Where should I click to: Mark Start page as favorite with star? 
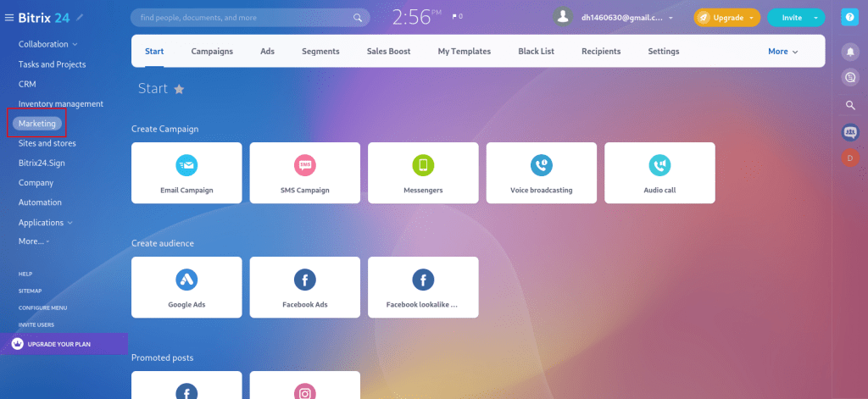pos(179,89)
